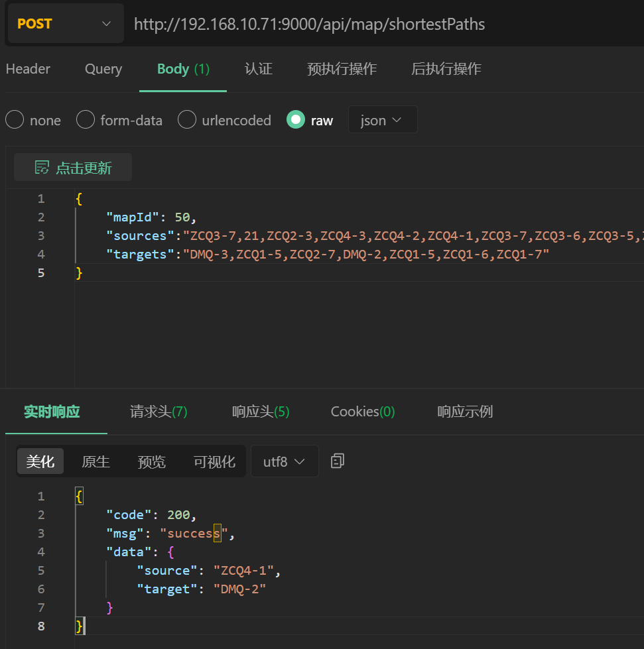Choose the urlencoded body option
The height and width of the screenshot is (649, 644).
(x=187, y=120)
